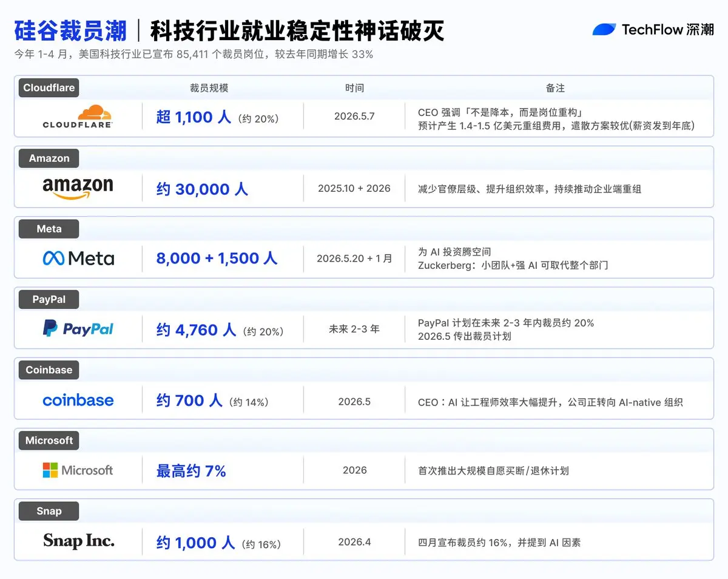Select the Amazon section tag
Viewport: 728px width, 579px height.
tap(49, 158)
